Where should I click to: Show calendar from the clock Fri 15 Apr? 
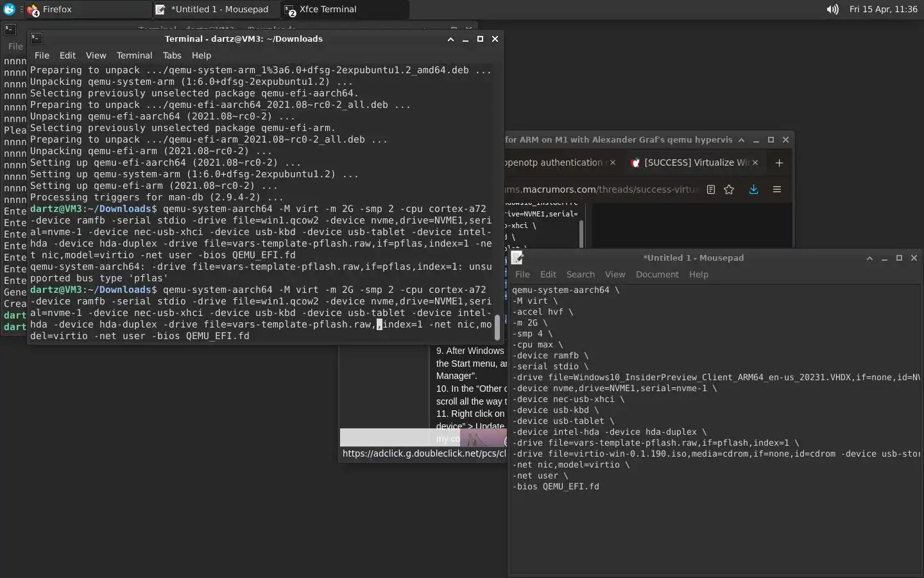(x=883, y=9)
